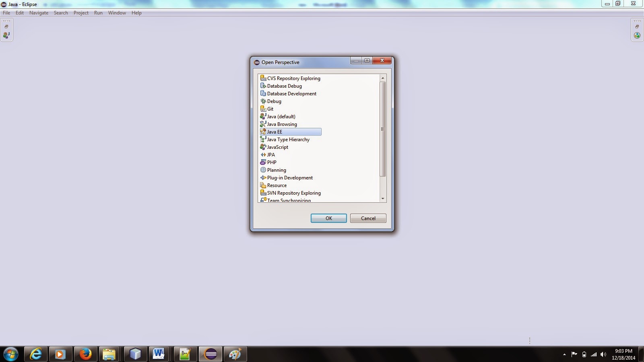Open the Windows Start menu

(10, 354)
